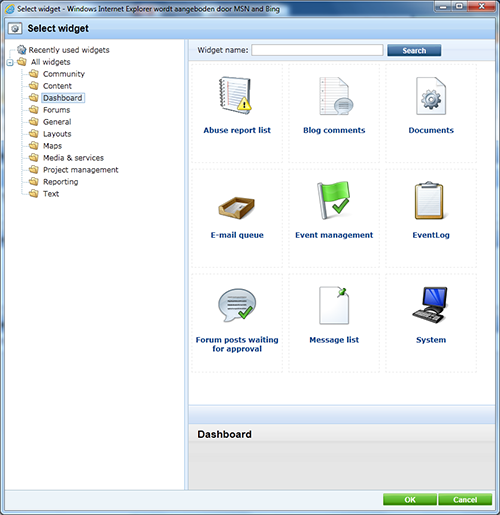This screenshot has width=500, height=515.
Task: Click the System label
Action: tap(431, 340)
